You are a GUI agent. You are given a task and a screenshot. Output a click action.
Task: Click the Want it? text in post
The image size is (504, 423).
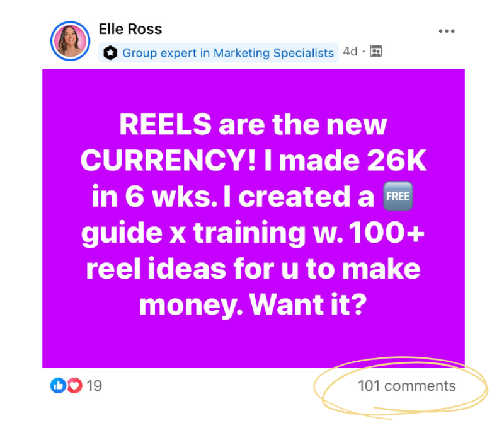[308, 304]
